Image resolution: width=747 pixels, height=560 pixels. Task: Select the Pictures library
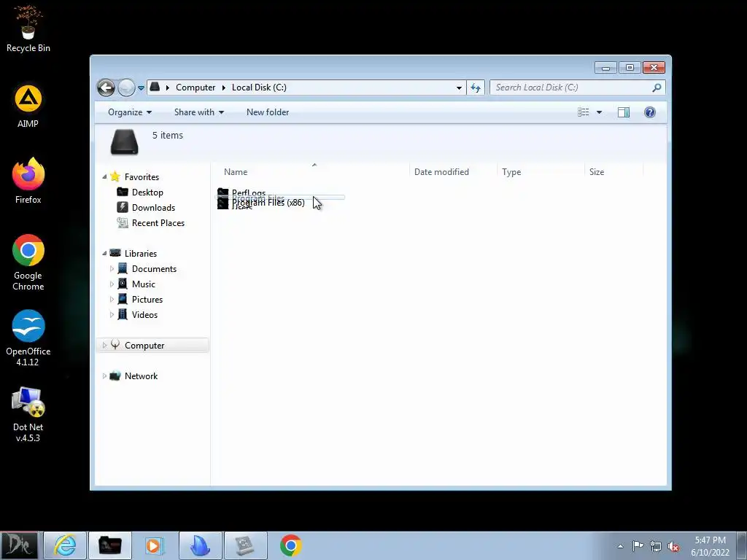point(147,300)
